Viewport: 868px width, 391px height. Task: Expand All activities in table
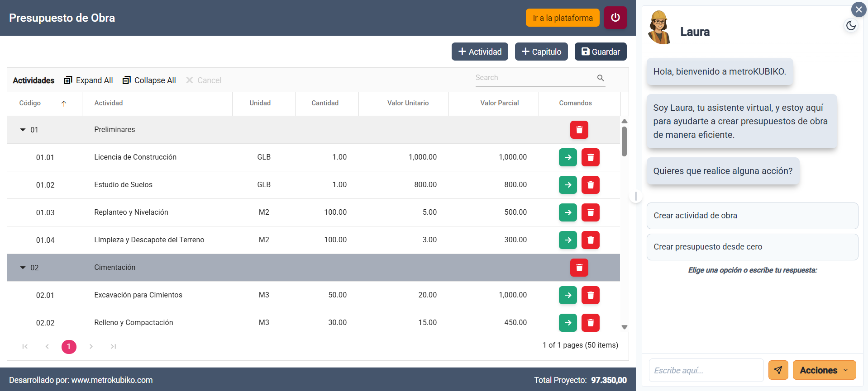88,80
